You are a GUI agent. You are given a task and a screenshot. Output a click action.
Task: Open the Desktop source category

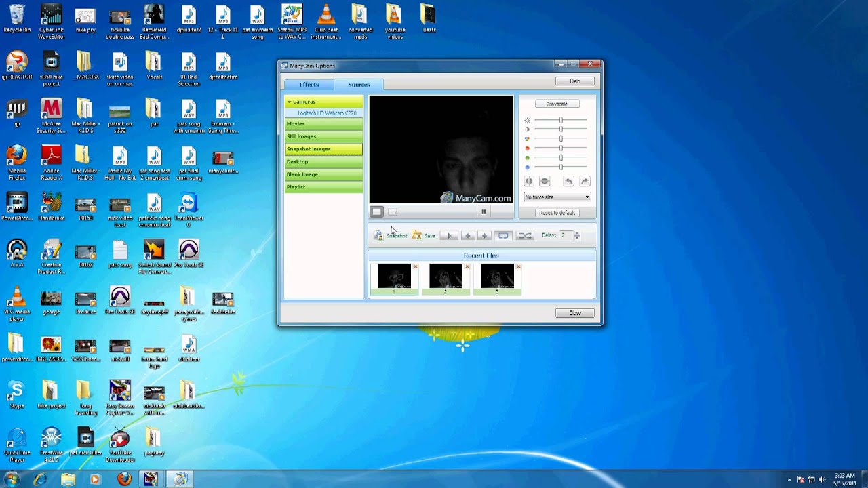click(x=323, y=161)
